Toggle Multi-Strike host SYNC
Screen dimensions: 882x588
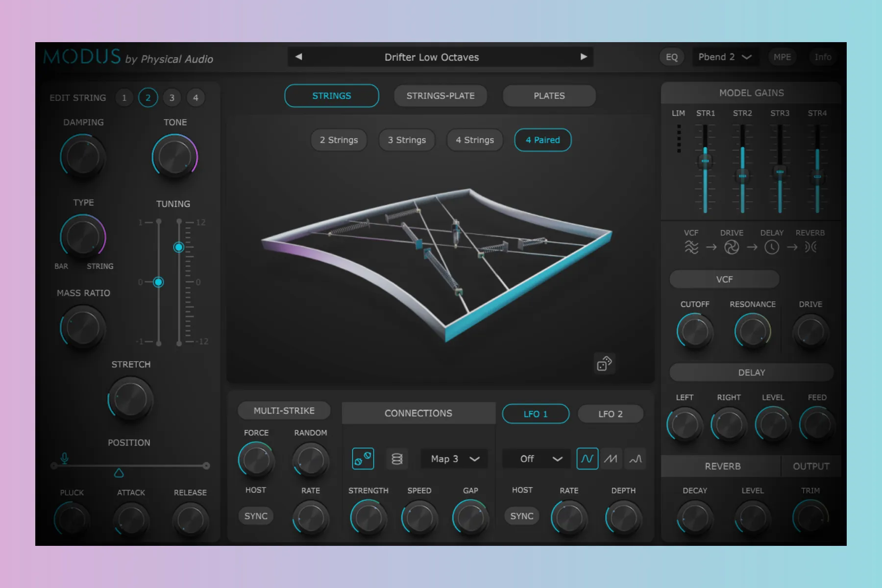click(x=256, y=516)
